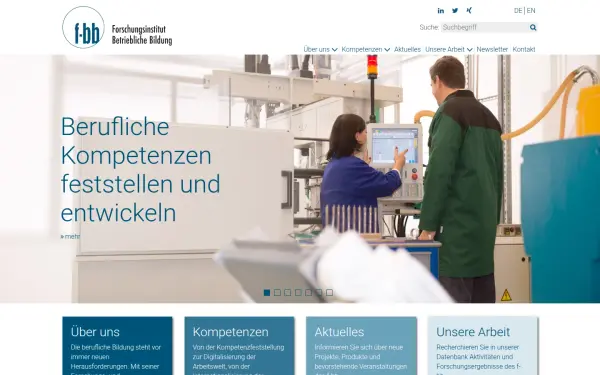Open the Unsere Arbeit teaser card
The image size is (600, 375).
pyautogui.click(x=483, y=346)
